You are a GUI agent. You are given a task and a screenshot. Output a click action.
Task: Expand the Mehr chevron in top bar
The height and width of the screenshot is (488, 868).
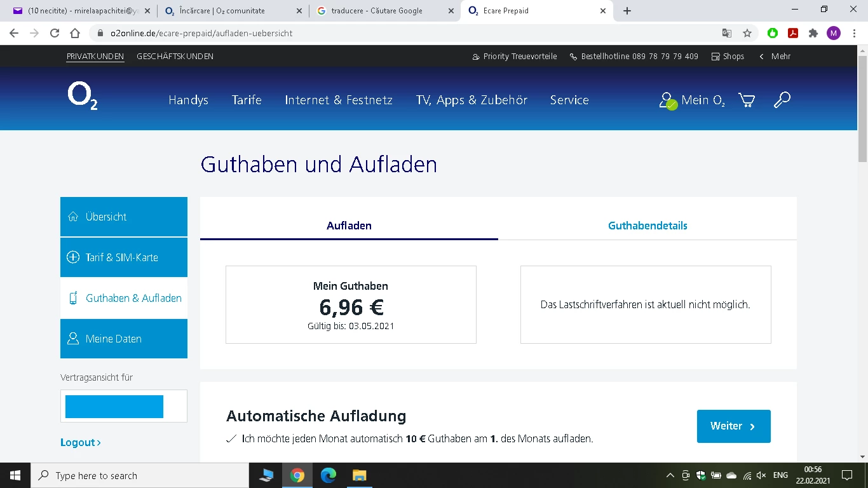click(775, 57)
